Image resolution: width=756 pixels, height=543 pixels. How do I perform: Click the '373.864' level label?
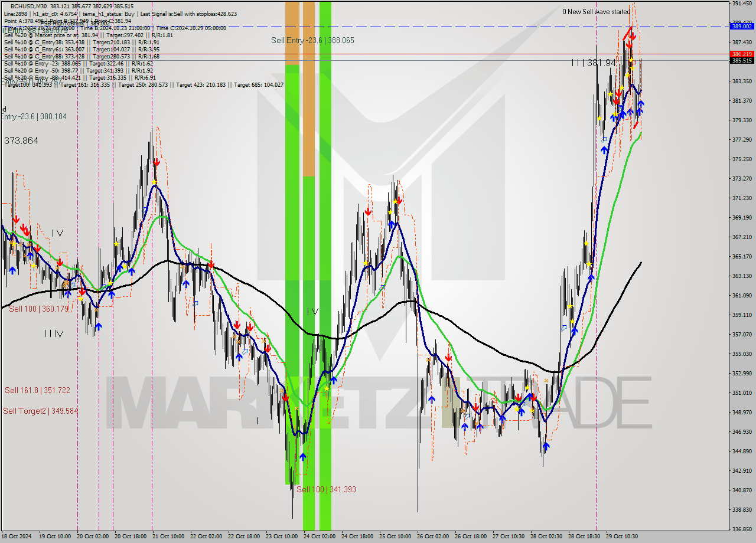point(21,140)
